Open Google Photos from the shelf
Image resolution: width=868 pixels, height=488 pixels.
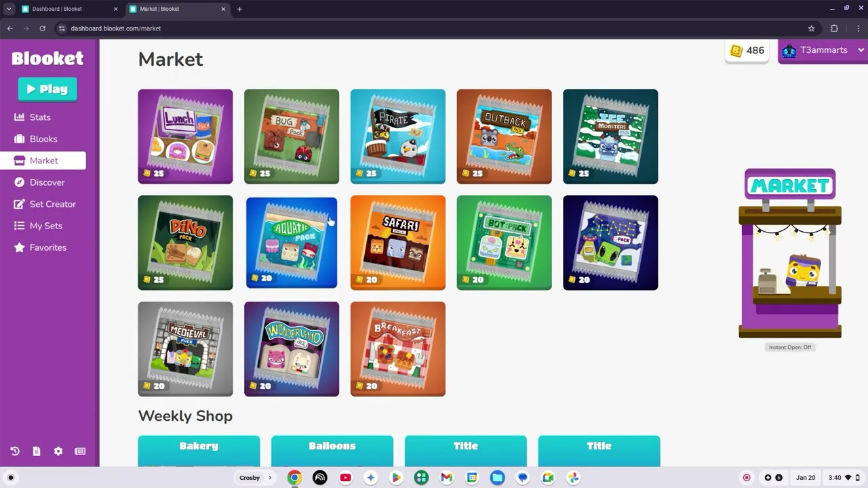573,478
